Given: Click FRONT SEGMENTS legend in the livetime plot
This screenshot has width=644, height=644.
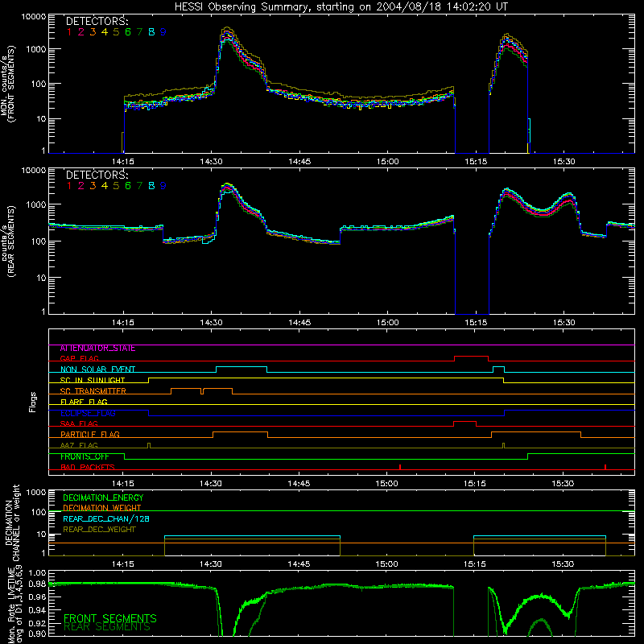Looking at the screenshot, I should [x=110, y=618].
